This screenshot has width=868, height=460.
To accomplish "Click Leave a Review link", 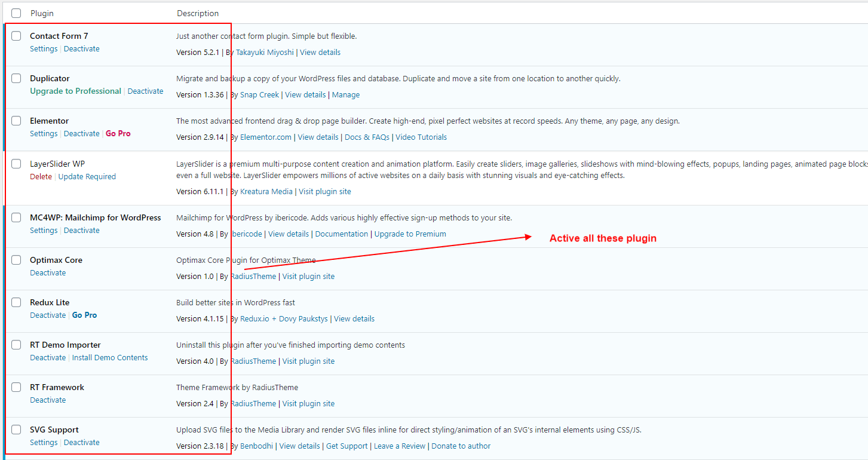I will pos(400,446).
